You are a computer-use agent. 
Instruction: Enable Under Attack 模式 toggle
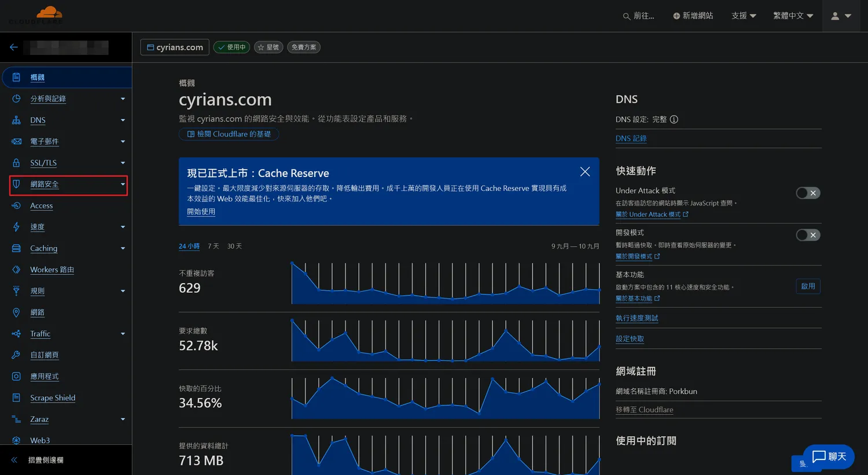tap(808, 193)
